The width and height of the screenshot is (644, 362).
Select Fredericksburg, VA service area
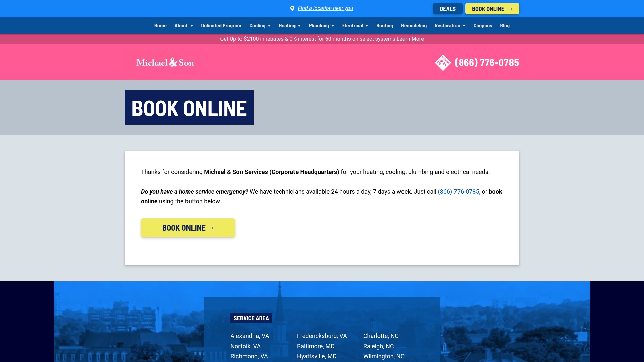pos(322,336)
